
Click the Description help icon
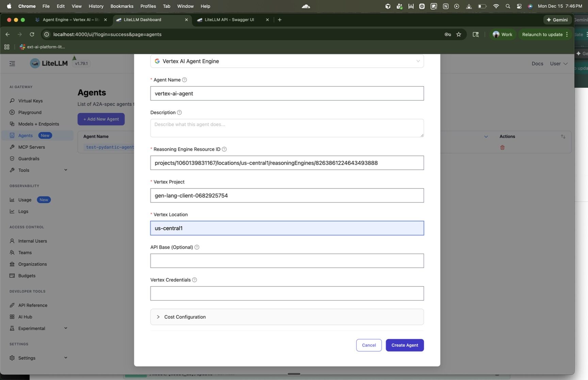pos(179,113)
